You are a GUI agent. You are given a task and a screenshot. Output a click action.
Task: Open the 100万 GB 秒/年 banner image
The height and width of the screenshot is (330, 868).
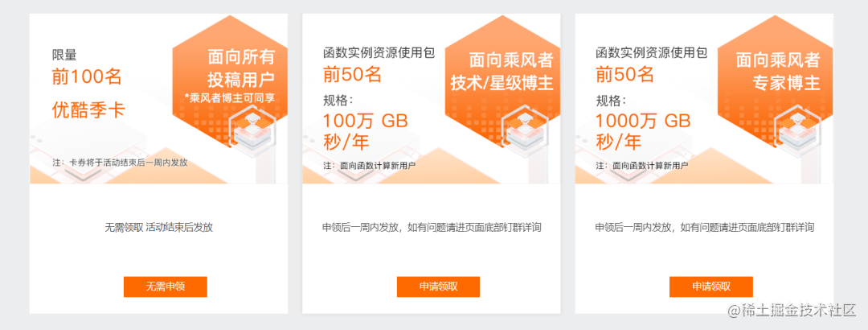coord(432,99)
